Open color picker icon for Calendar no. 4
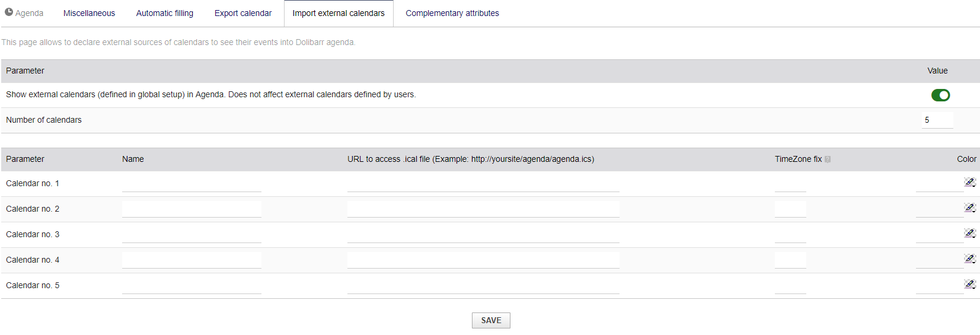The width and height of the screenshot is (980, 335). tap(969, 259)
